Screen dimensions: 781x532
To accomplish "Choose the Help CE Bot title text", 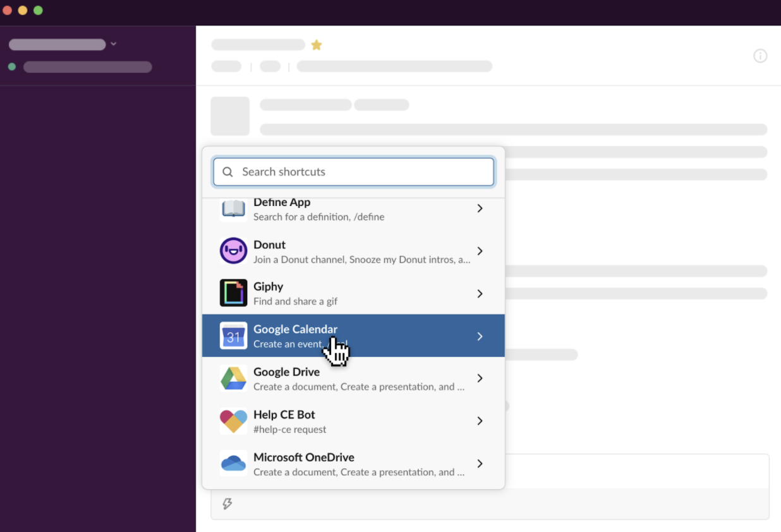I will [x=284, y=414].
